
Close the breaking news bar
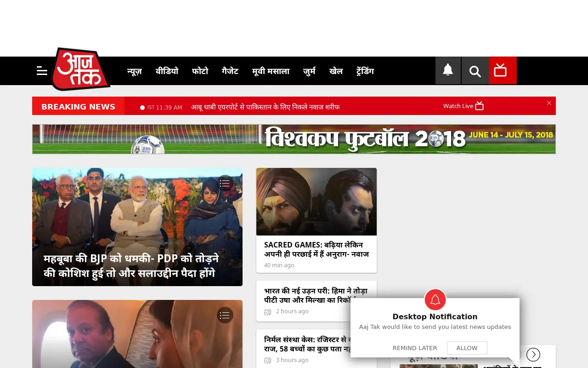549,103
